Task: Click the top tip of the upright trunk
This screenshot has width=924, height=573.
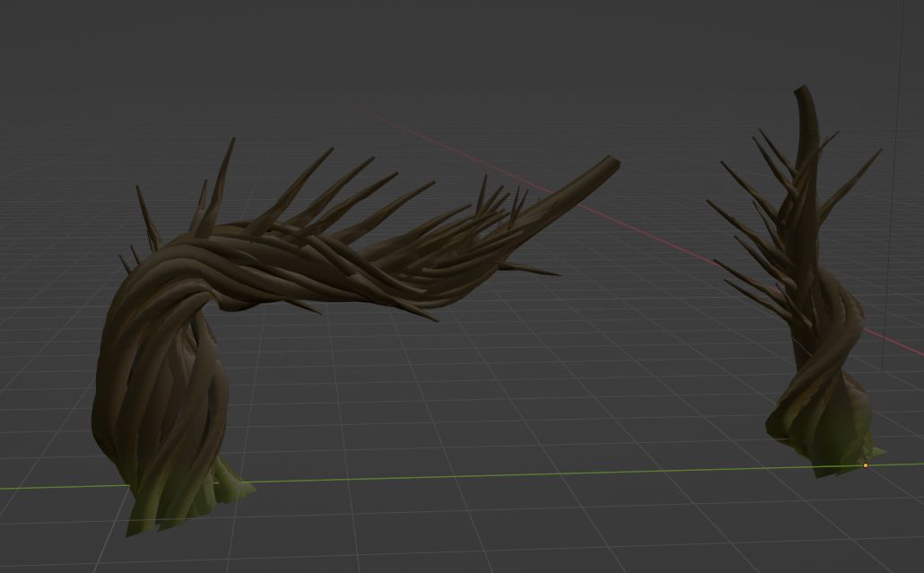Action: click(x=801, y=91)
